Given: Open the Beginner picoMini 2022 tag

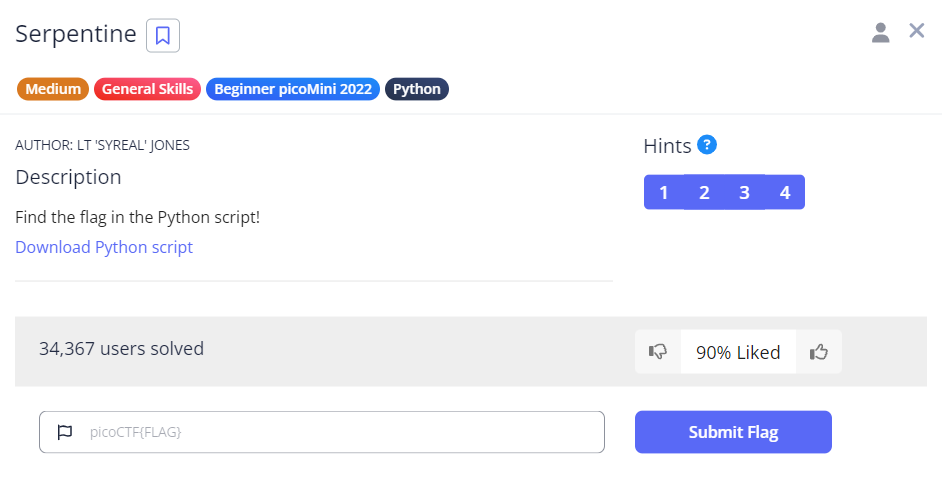Looking at the screenshot, I should click(293, 89).
